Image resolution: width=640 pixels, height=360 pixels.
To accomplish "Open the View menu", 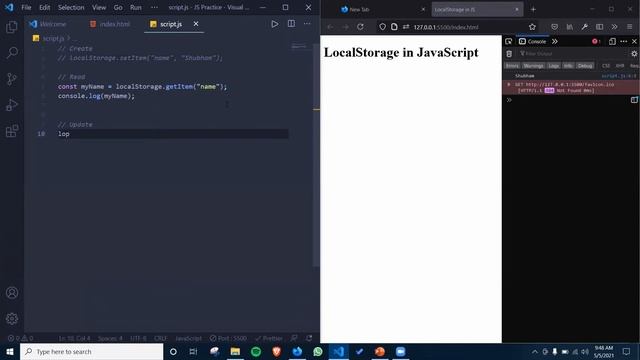I will coord(99,7).
